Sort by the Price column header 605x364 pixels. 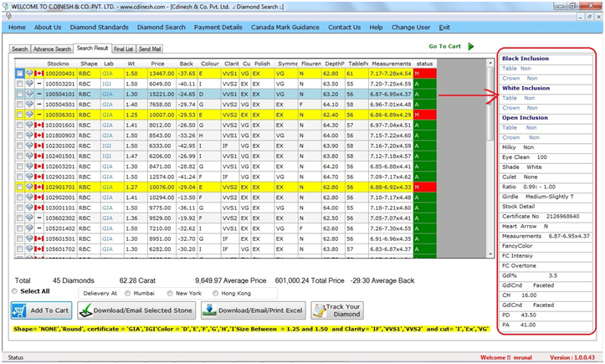pos(157,64)
